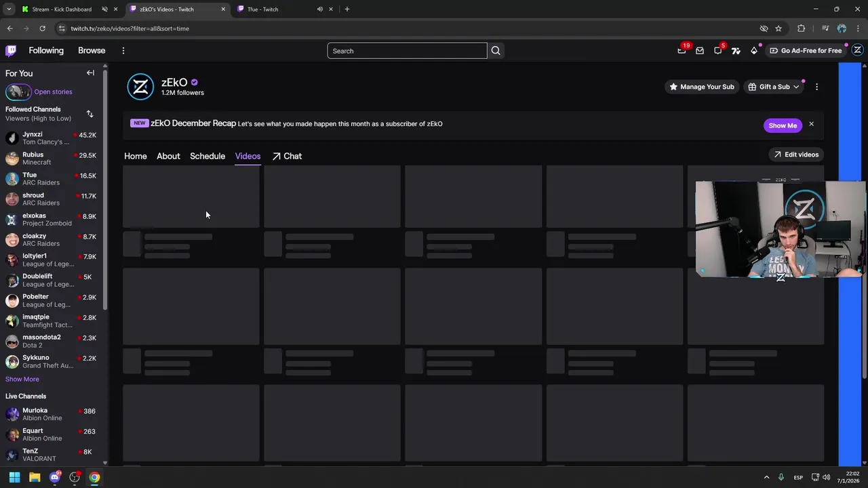Screen dimensions: 868x488
Task: Close the Tfue - Twitch tab
Action: (331, 9)
